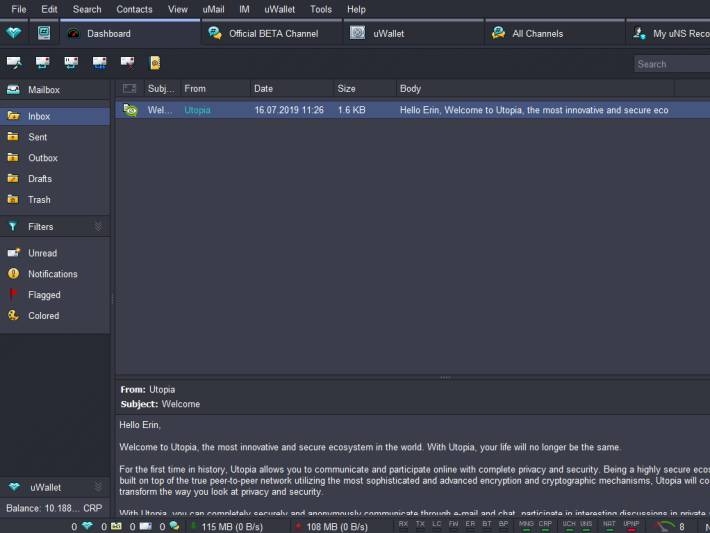Viewport: 710px width, 533px height.
Task: Click the Colored palette icon
Action: [14, 315]
